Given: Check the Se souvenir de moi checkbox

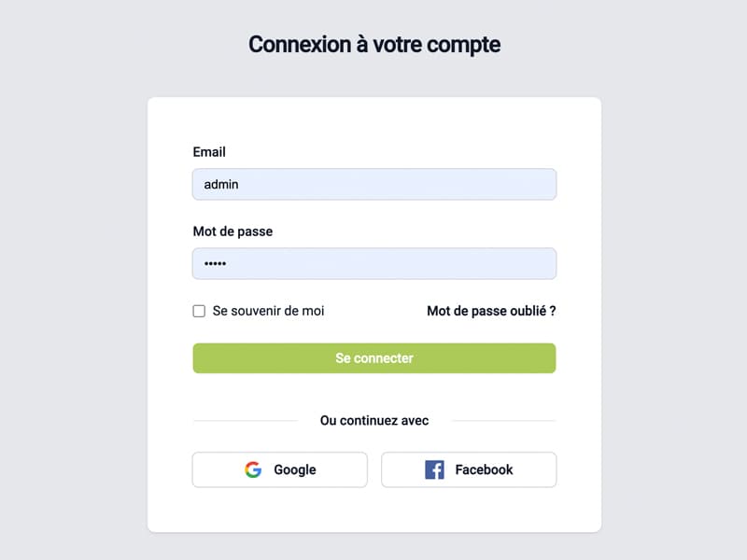Looking at the screenshot, I should click(x=199, y=310).
